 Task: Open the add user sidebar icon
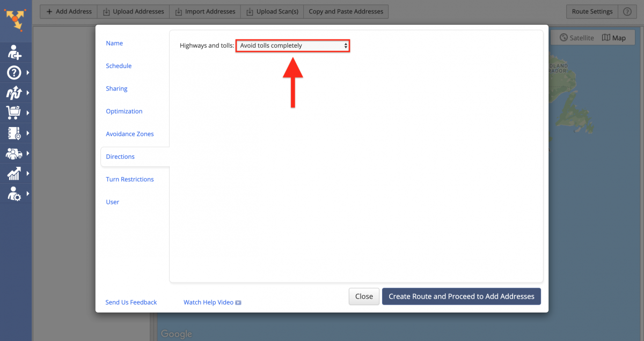14,52
